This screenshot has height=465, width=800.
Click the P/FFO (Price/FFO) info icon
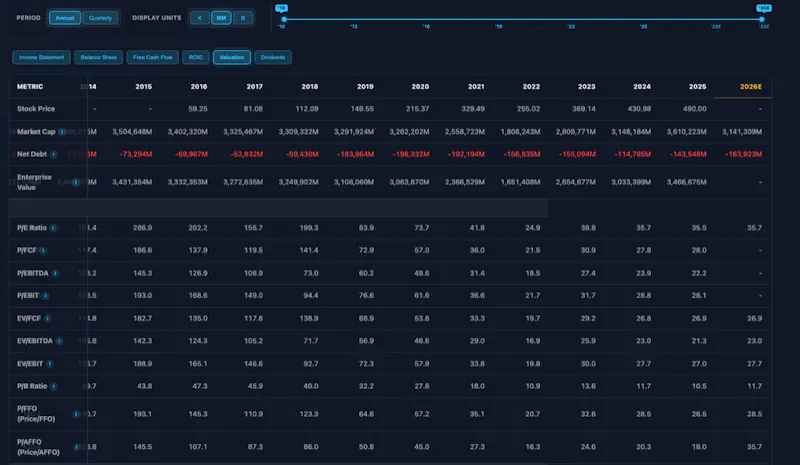point(76,414)
